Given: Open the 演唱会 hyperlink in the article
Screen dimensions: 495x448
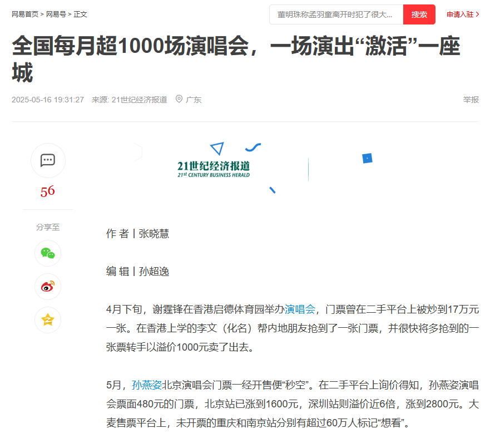Looking at the screenshot, I should (300, 309).
